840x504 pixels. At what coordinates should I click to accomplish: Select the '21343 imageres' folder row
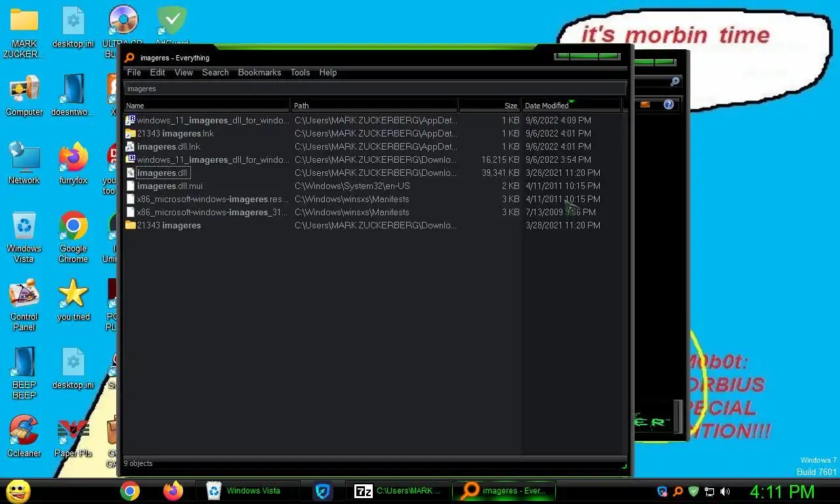[x=373, y=225]
